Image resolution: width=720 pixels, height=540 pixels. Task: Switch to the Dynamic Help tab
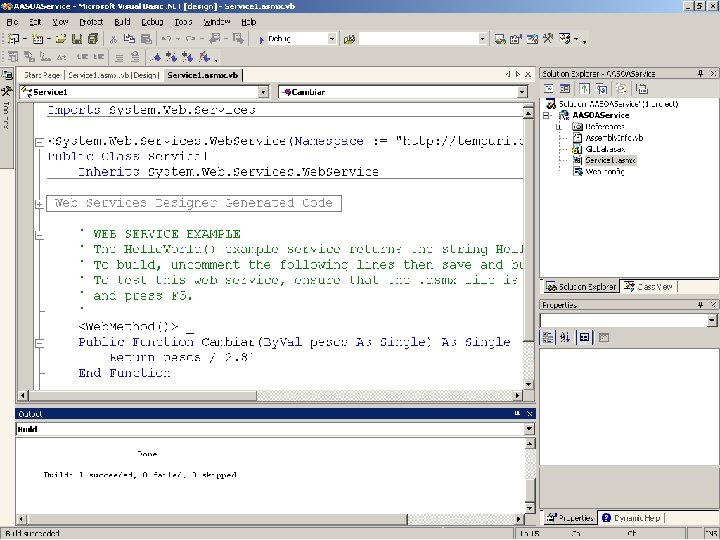[x=631, y=518]
